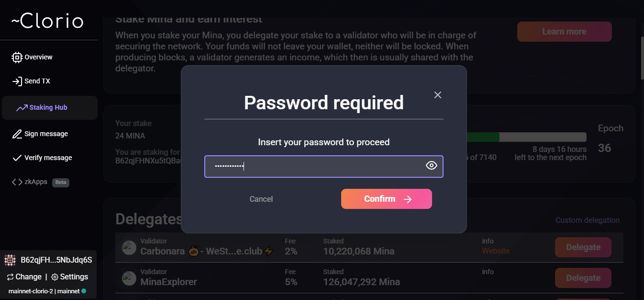Viewport: 644px width, 300px height.
Task: Select the Overview icon in the sidebar
Action: click(17, 57)
